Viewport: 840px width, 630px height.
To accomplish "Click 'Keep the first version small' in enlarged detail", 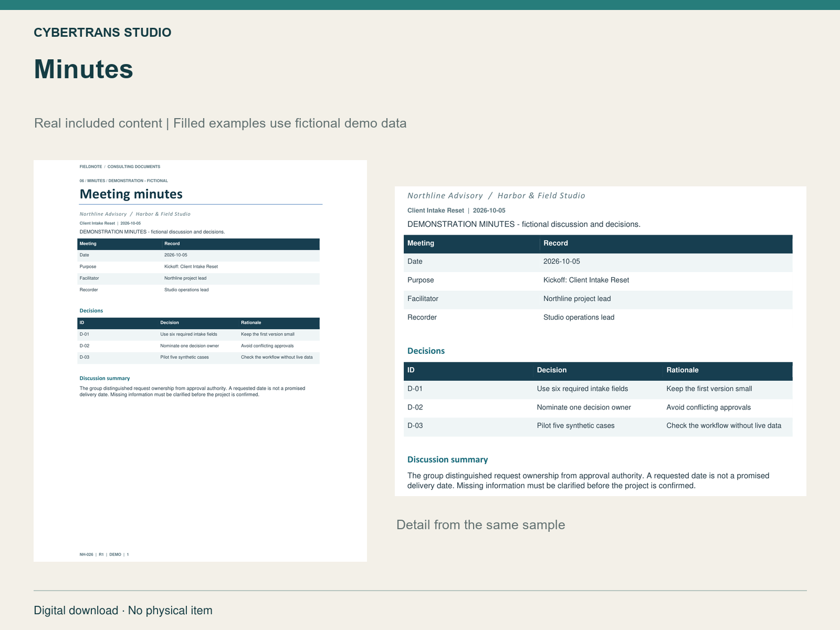I will (x=709, y=389).
